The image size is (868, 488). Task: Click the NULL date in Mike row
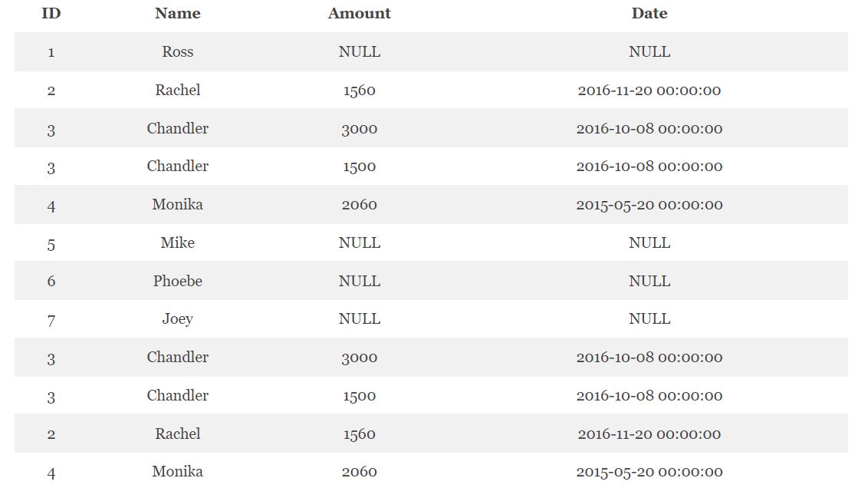[x=649, y=242]
